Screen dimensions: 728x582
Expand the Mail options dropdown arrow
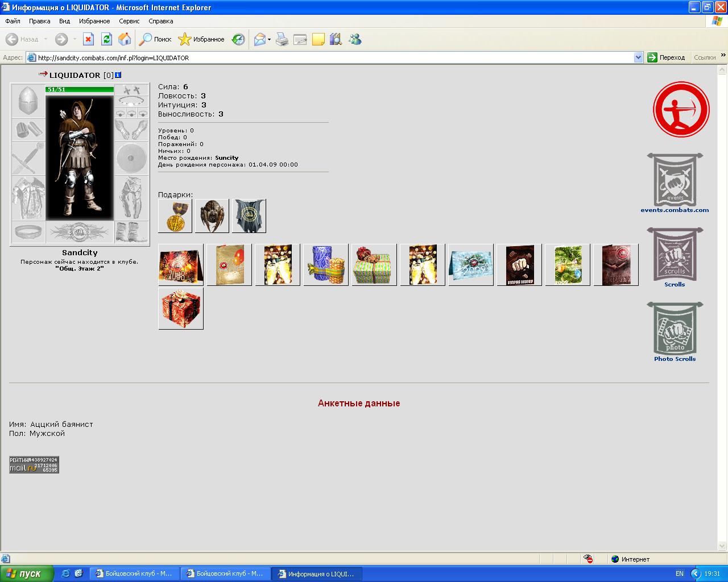[x=270, y=39]
